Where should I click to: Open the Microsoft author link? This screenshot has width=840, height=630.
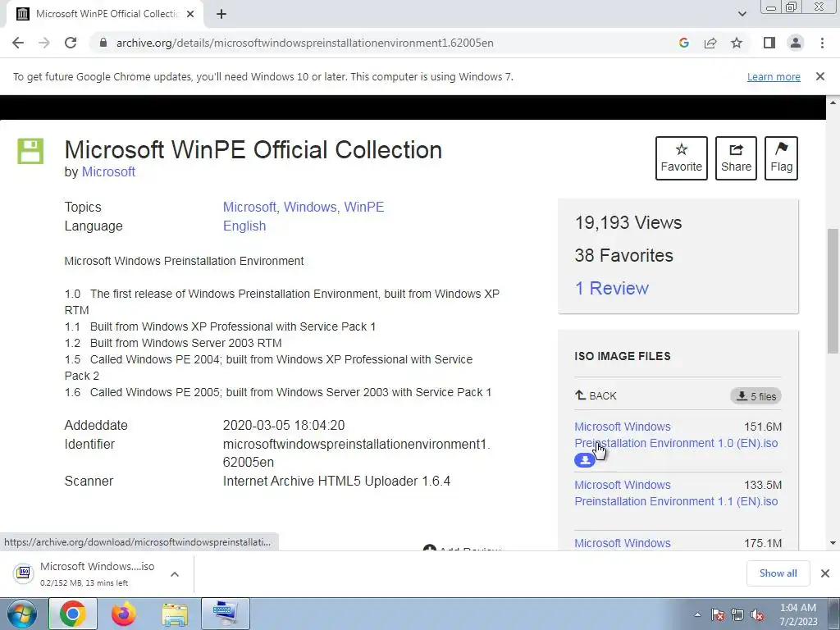tap(108, 172)
